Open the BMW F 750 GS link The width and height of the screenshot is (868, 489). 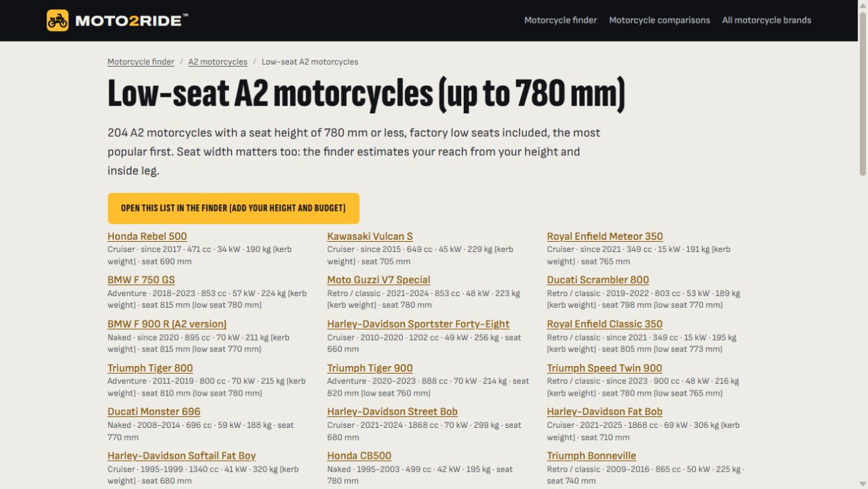pos(141,280)
